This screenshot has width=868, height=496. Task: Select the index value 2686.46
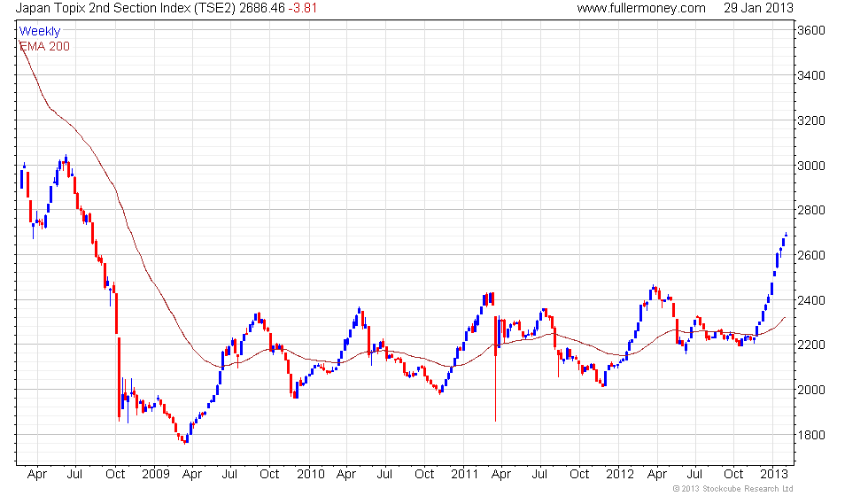pos(262,8)
